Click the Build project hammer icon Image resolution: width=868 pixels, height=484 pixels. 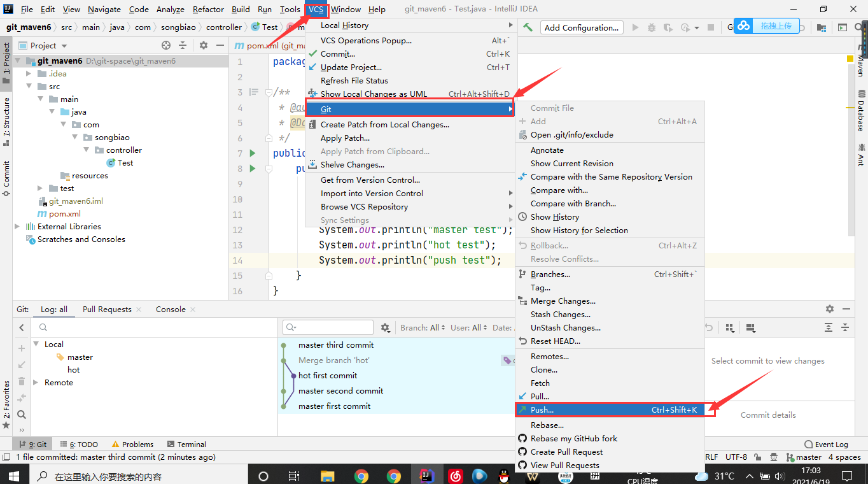(528, 27)
